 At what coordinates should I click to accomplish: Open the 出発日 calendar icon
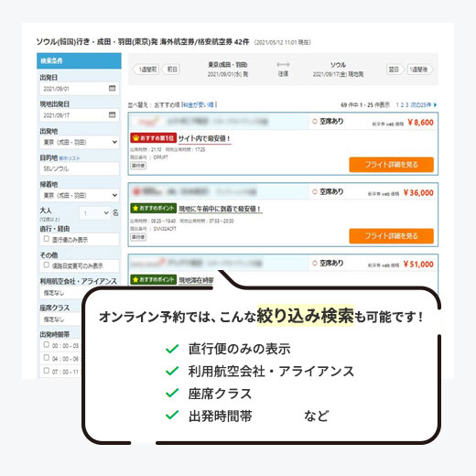pos(113,88)
